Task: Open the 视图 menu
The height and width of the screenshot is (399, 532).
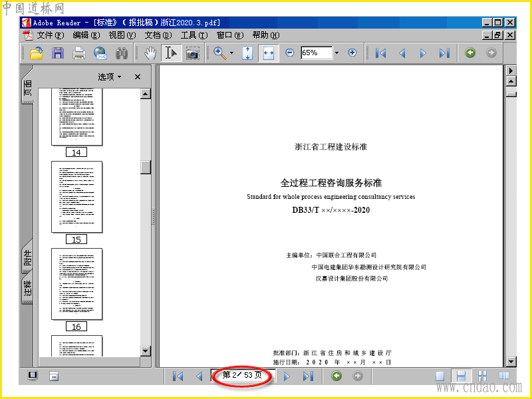Action: coord(122,35)
